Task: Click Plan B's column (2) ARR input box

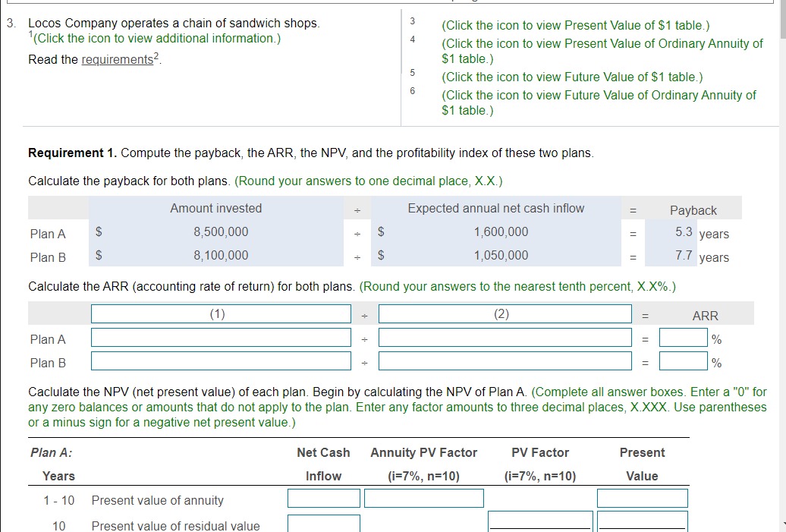Action: (x=505, y=361)
